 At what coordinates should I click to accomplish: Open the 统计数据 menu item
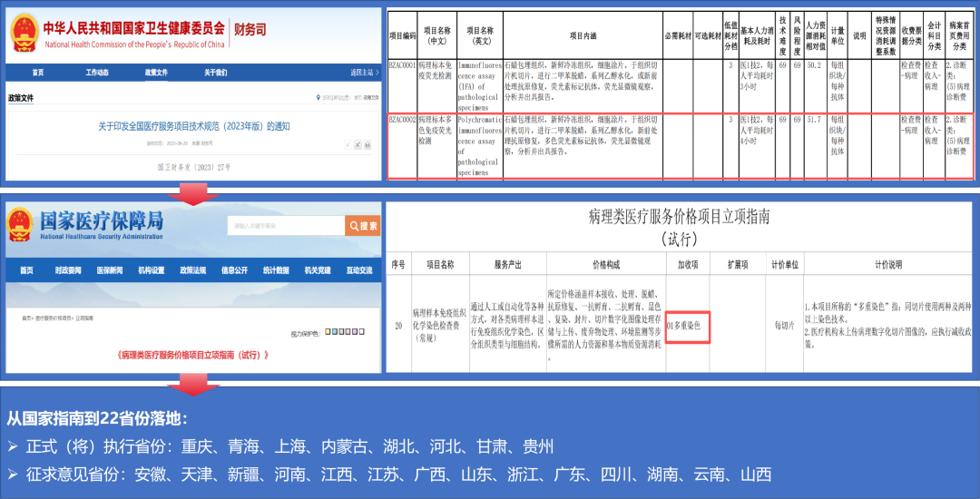(276, 270)
